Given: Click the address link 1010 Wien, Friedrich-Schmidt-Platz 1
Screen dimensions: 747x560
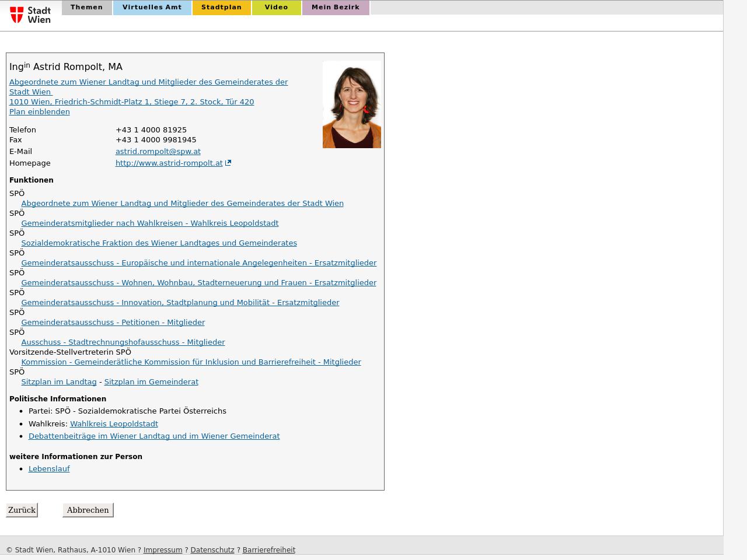Looking at the screenshot, I should tap(131, 102).
